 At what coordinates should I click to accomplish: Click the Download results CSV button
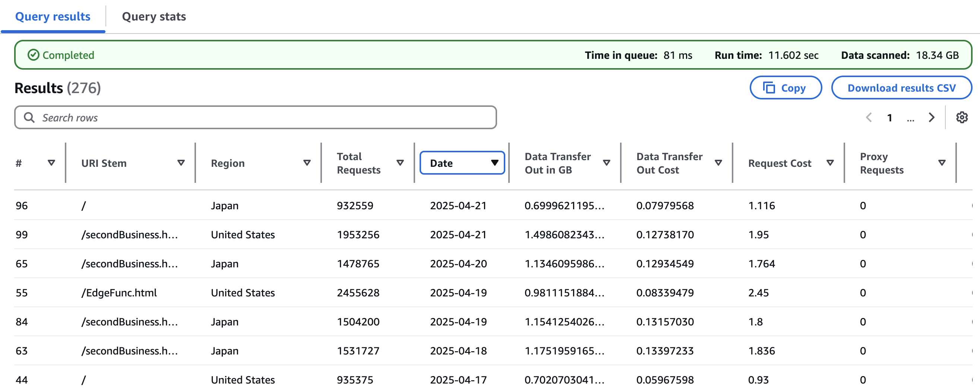pyautogui.click(x=902, y=88)
